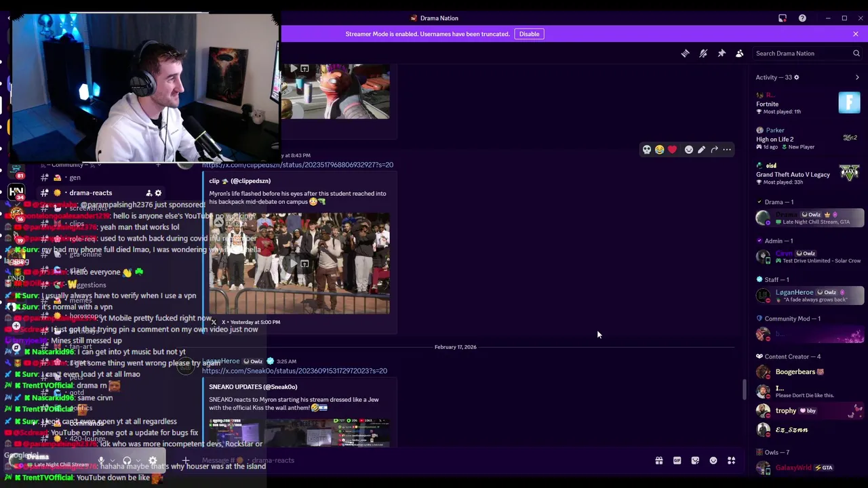Image resolution: width=868 pixels, height=488 pixels.
Task: Open Grand Theft Auto V Legacy icon
Action: pyautogui.click(x=850, y=172)
